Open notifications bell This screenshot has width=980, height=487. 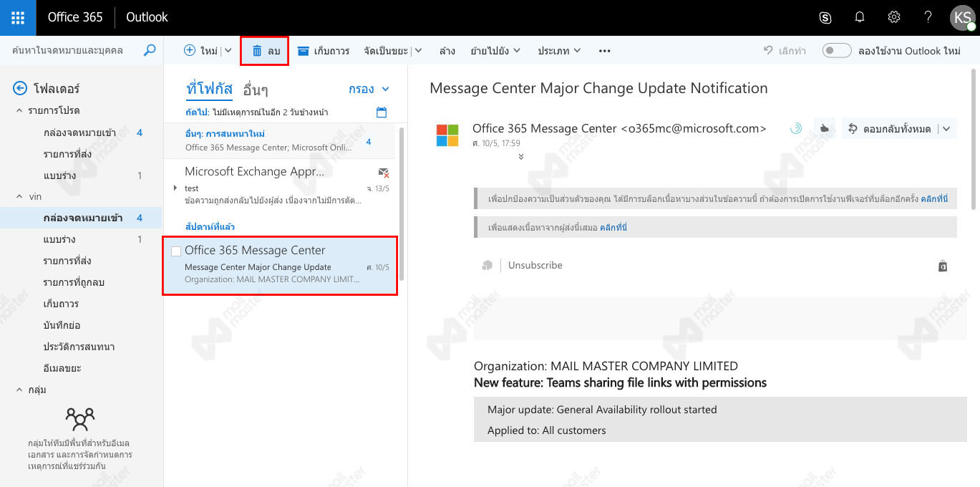860,17
